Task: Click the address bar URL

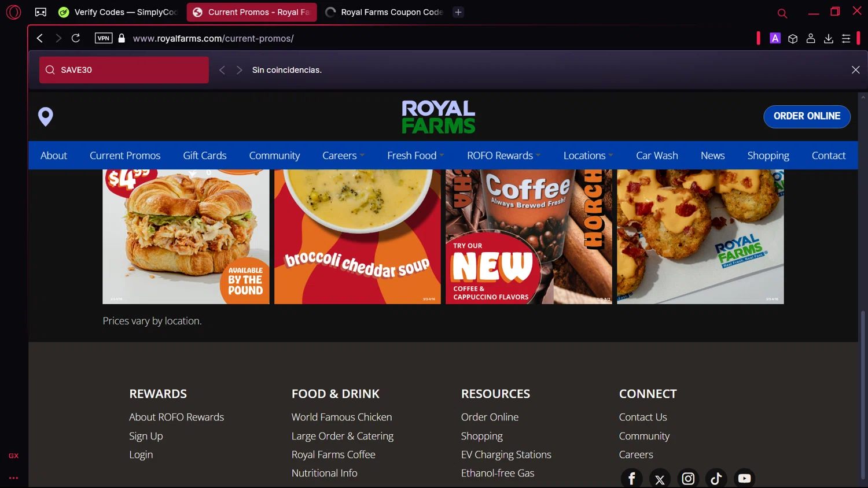Action: click(213, 38)
